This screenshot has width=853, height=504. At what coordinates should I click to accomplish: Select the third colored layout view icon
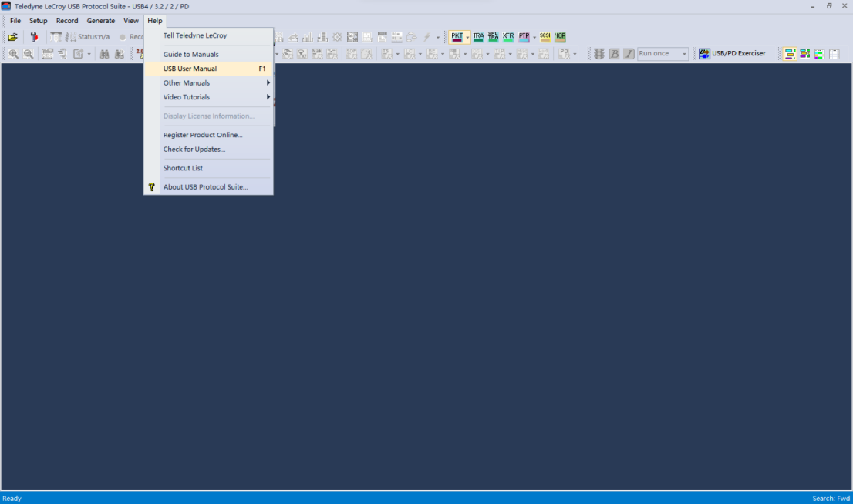coord(819,54)
